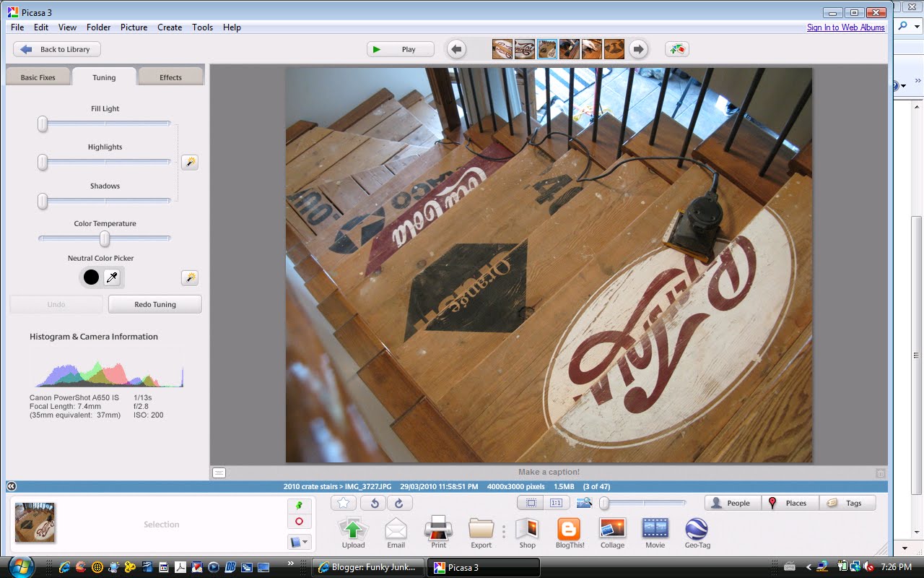
Task: Click the Redo Tuning button
Action: click(155, 304)
